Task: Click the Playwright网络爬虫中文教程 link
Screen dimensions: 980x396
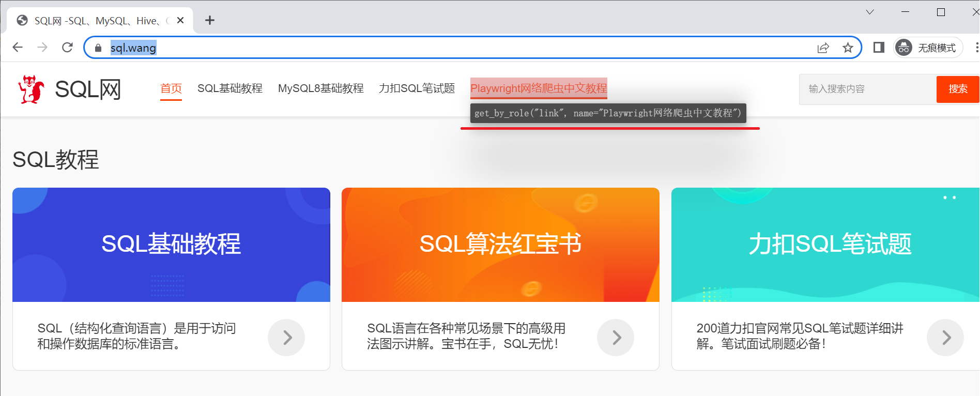Action: point(539,88)
